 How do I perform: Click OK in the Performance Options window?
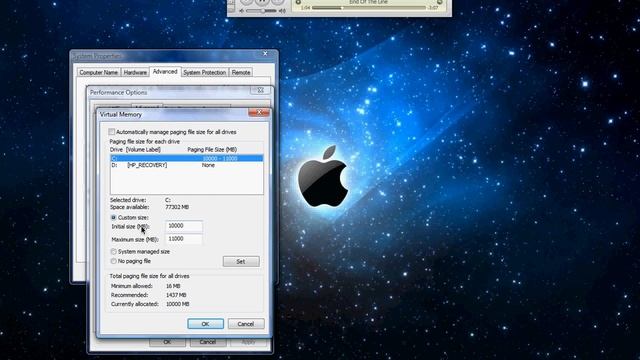tap(167, 342)
